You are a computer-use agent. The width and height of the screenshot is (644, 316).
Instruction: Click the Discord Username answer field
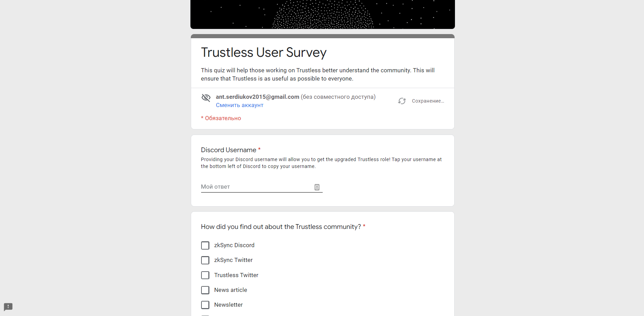(262, 187)
